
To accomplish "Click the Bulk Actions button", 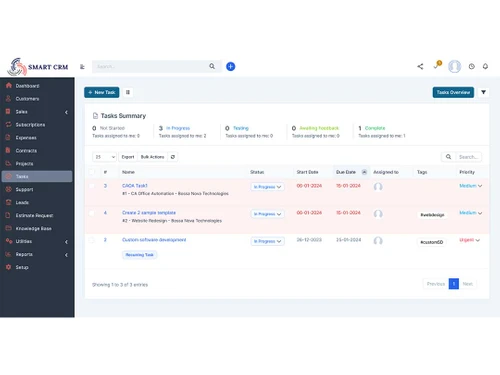I will (152, 157).
